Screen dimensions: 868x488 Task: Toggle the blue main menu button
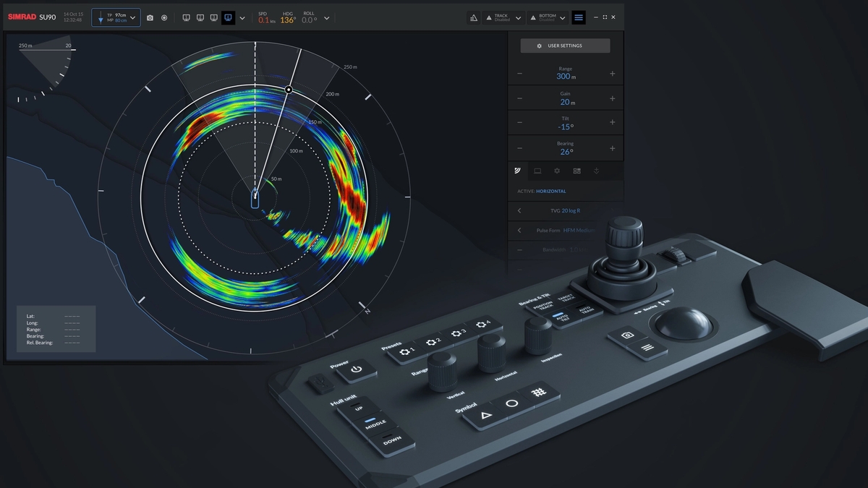tap(579, 17)
